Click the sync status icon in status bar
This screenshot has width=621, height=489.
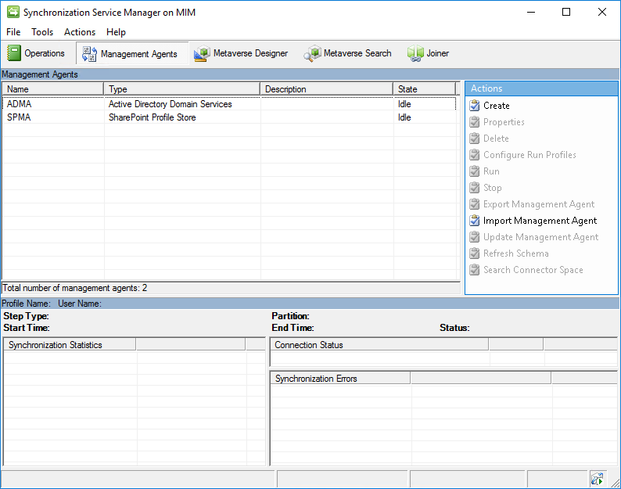click(597, 479)
